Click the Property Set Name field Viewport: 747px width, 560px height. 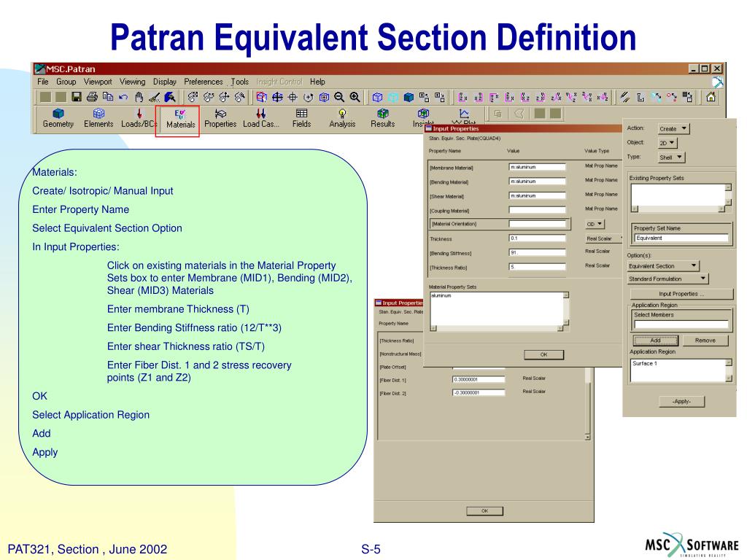point(682,238)
